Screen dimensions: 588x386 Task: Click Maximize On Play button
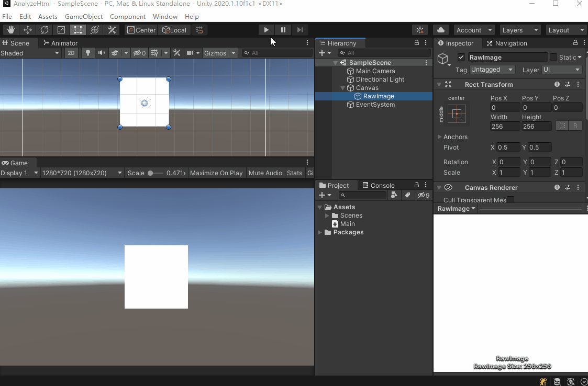tap(216, 173)
